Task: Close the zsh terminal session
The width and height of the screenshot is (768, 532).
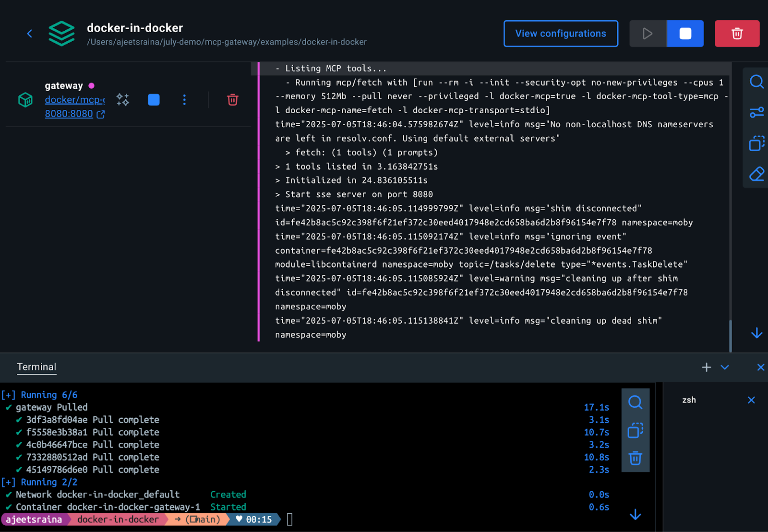Action: pyautogui.click(x=751, y=400)
